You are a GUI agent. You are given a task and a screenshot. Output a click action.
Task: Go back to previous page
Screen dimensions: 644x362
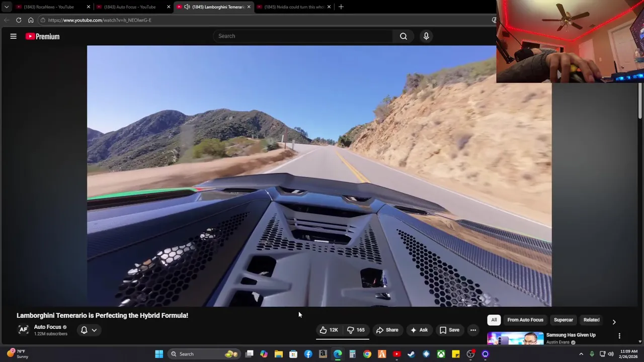pos(7,20)
